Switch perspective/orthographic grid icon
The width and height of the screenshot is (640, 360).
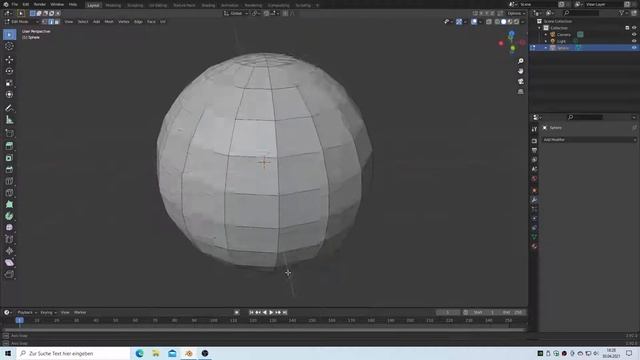coord(520,92)
